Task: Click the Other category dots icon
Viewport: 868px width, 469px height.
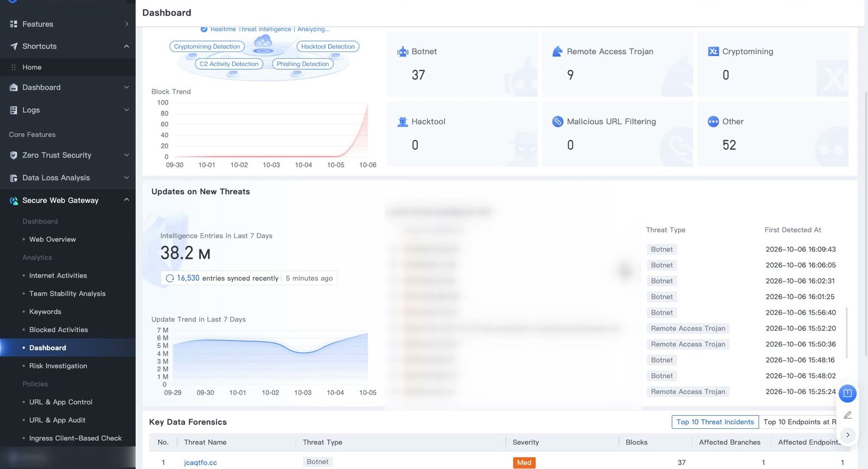Action: click(x=713, y=121)
